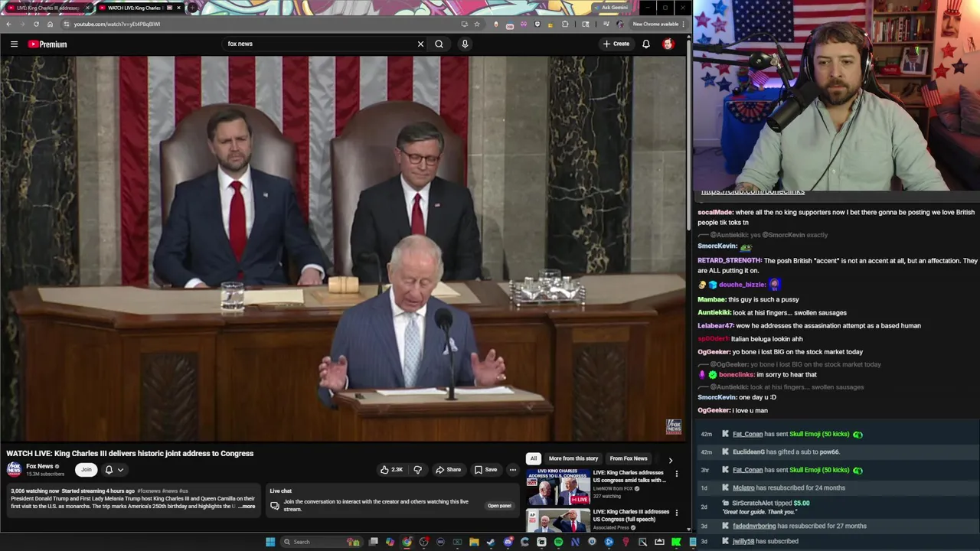Click the browser address bar URL
The height and width of the screenshot is (551, 980).
click(117, 24)
